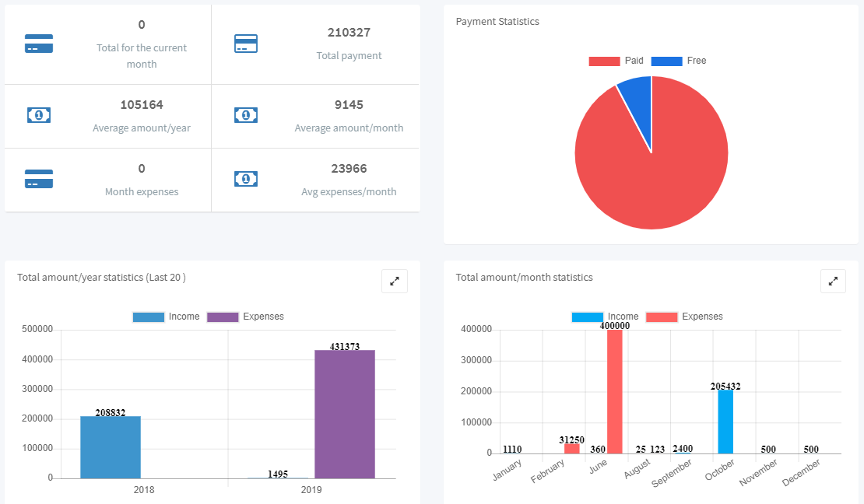Expand the Total amount/year statistics chart
This screenshot has height=504, width=864.
click(395, 282)
